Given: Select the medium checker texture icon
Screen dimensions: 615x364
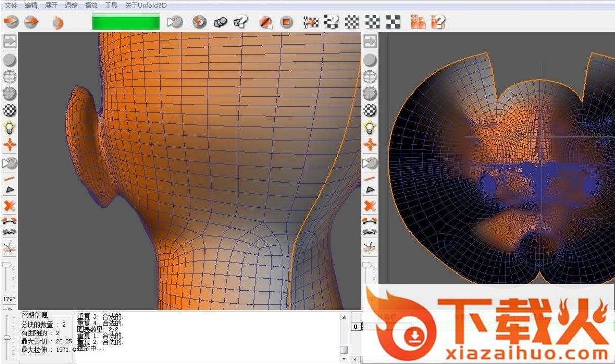Looking at the screenshot, I should click(373, 22).
